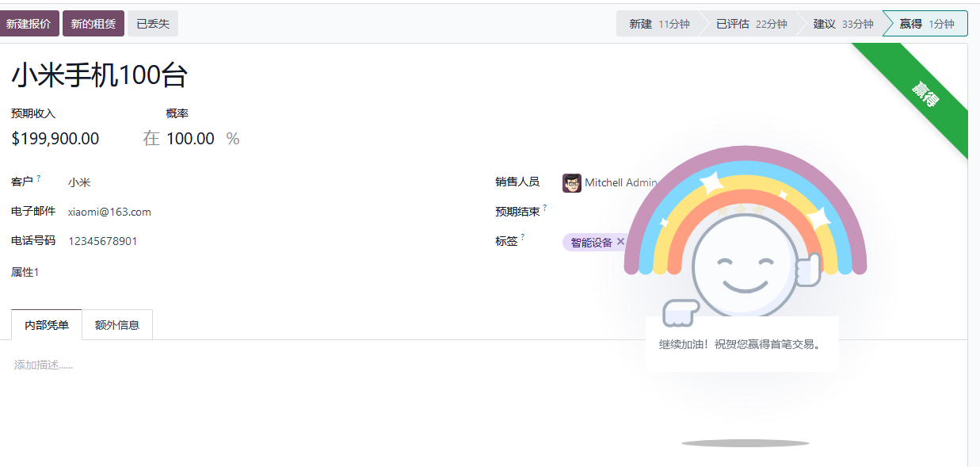Viewport: 980px width, 467px height.
Task: Click the 继续加油 congratulation message
Action: (741, 344)
